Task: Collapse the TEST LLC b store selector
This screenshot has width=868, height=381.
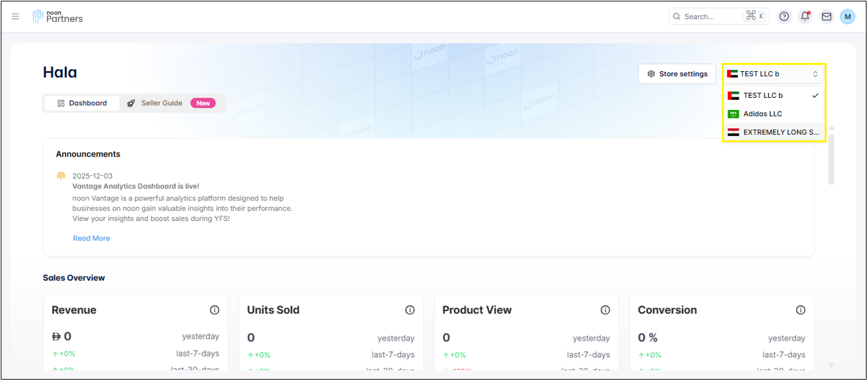Action: (774, 74)
